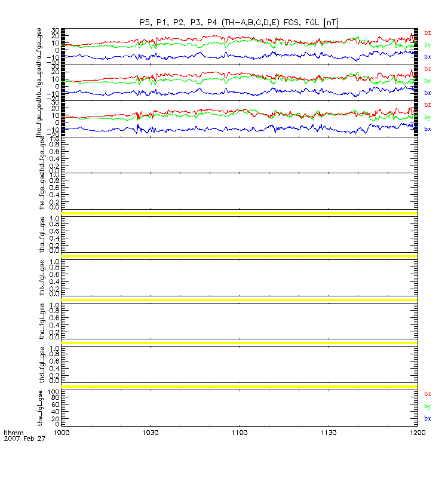
Task: Click the 'the_fgs_gse' vertical axis title
Action: pos(42,192)
